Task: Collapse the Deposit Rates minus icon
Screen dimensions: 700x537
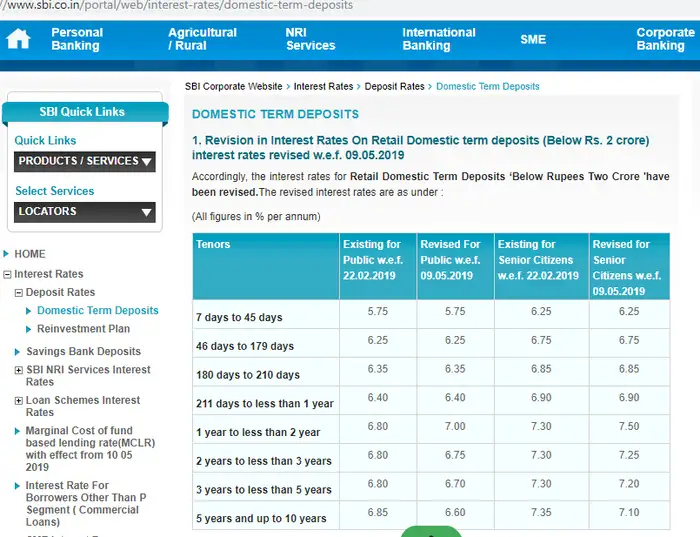Action: tap(18, 293)
